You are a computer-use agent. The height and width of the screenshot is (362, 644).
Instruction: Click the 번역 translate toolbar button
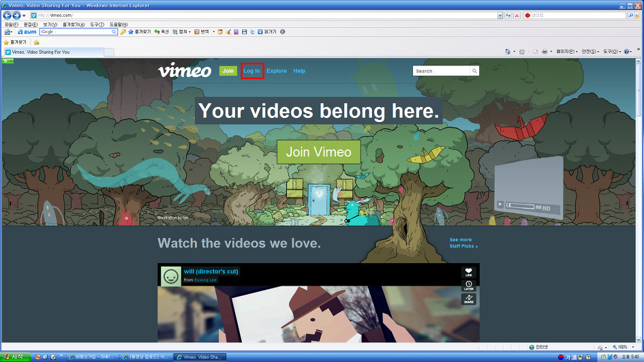click(202, 31)
